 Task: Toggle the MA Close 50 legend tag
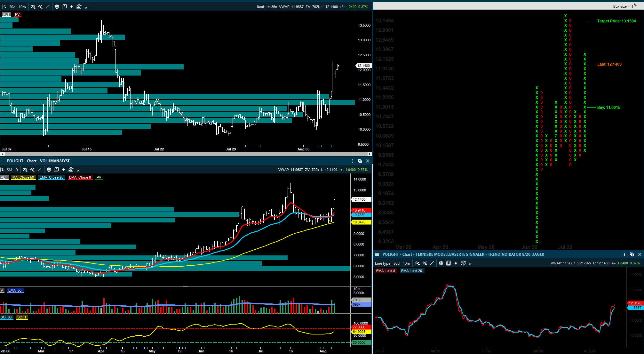pos(23,177)
